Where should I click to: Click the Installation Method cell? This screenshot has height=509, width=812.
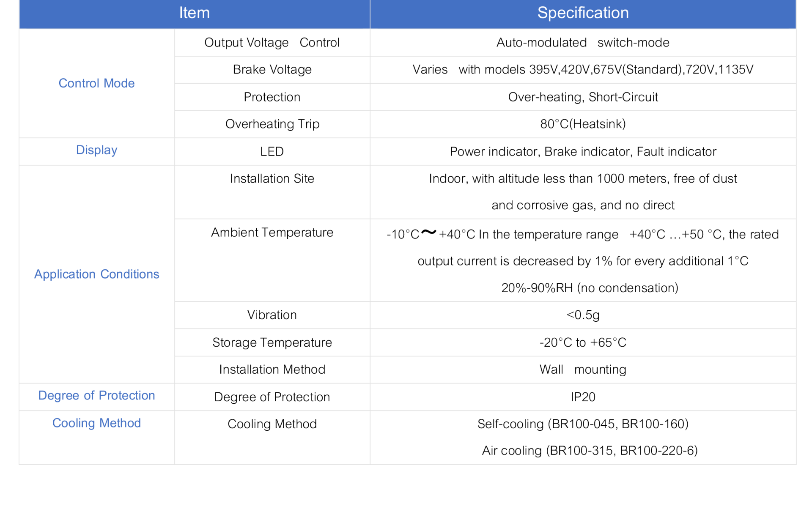coord(272,369)
